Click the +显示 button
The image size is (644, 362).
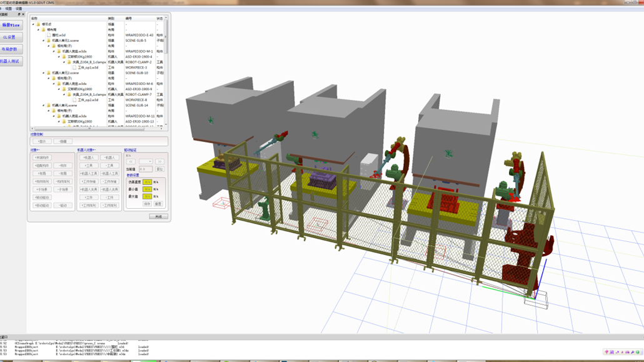[x=42, y=141]
